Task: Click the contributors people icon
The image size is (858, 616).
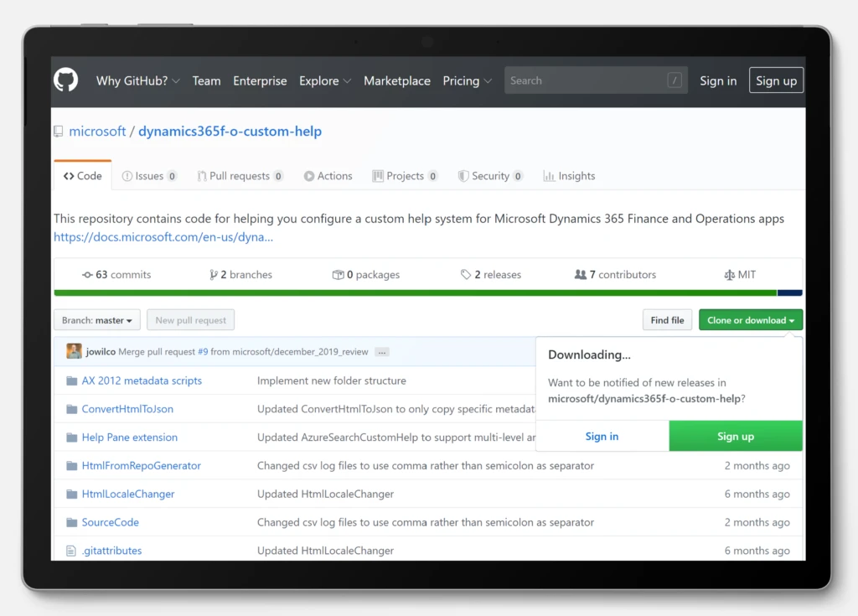Action: pos(579,274)
